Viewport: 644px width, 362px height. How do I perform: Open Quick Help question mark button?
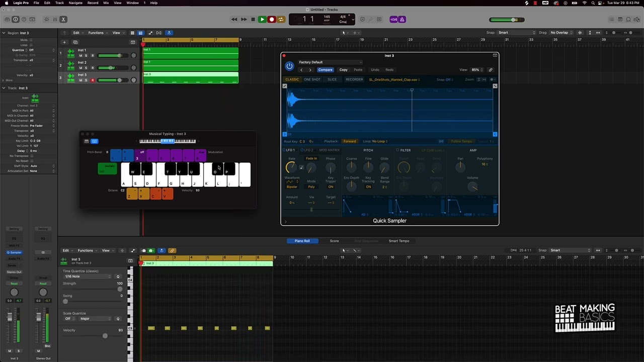coord(24,19)
